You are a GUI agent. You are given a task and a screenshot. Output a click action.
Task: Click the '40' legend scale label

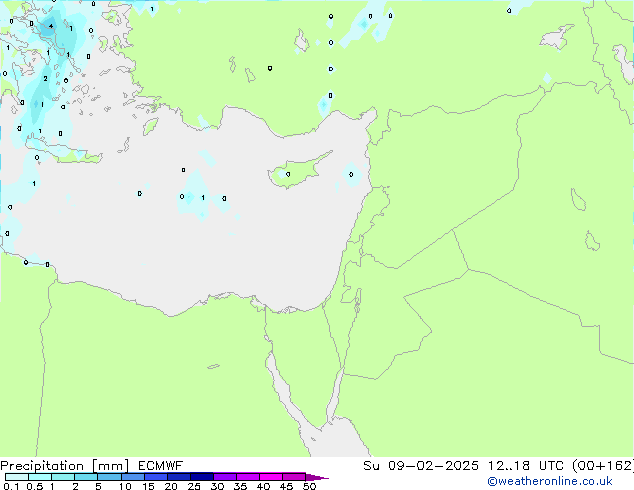263,486
